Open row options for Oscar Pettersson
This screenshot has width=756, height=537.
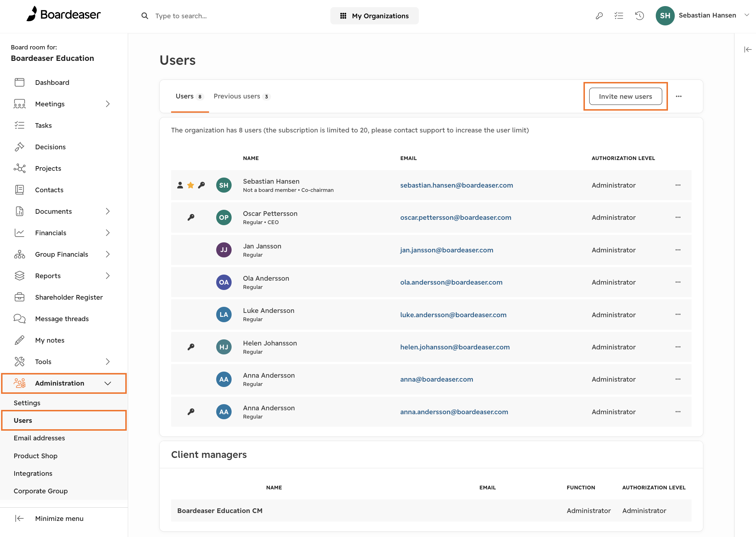pos(678,217)
